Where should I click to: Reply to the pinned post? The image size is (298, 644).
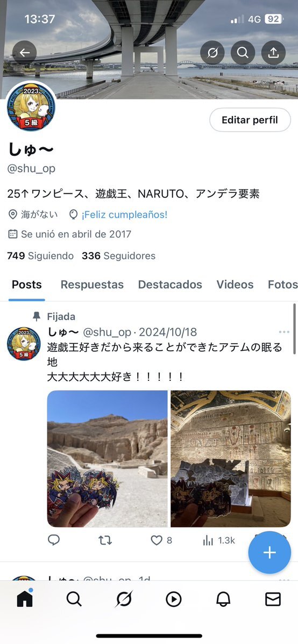tap(54, 540)
